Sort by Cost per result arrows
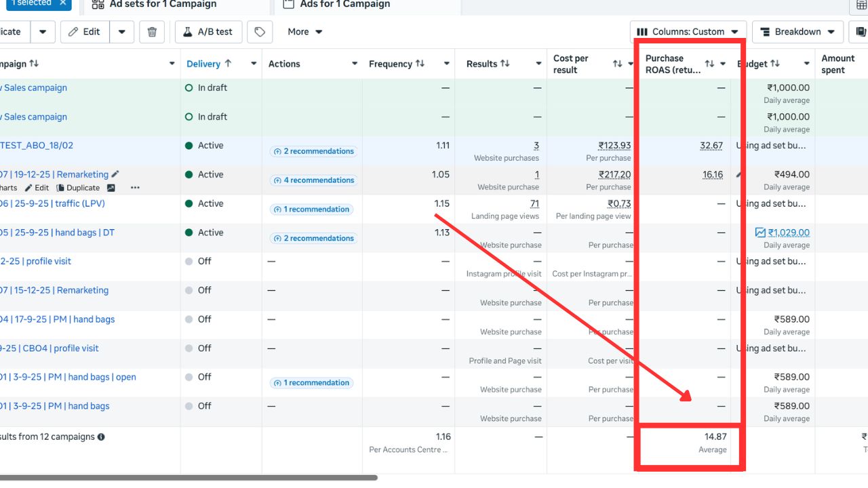This screenshot has height=488, width=868. tap(618, 64)
